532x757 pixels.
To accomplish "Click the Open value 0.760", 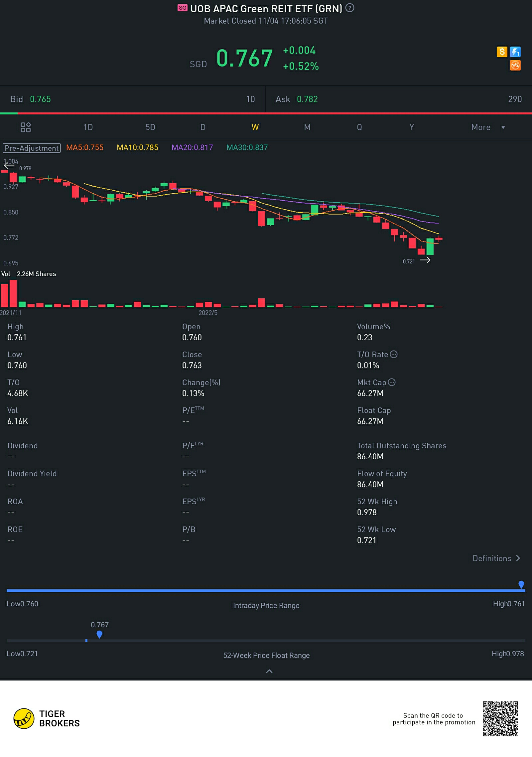I will (192, 337).
